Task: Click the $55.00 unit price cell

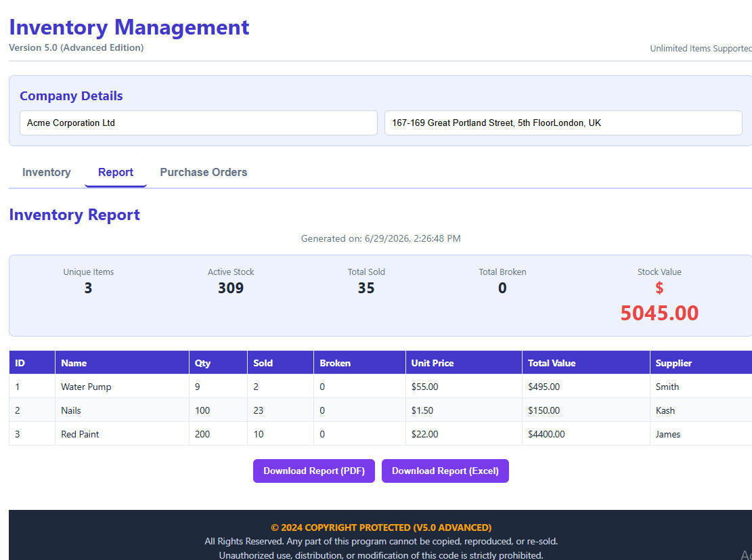Action: tap(464, 386)
